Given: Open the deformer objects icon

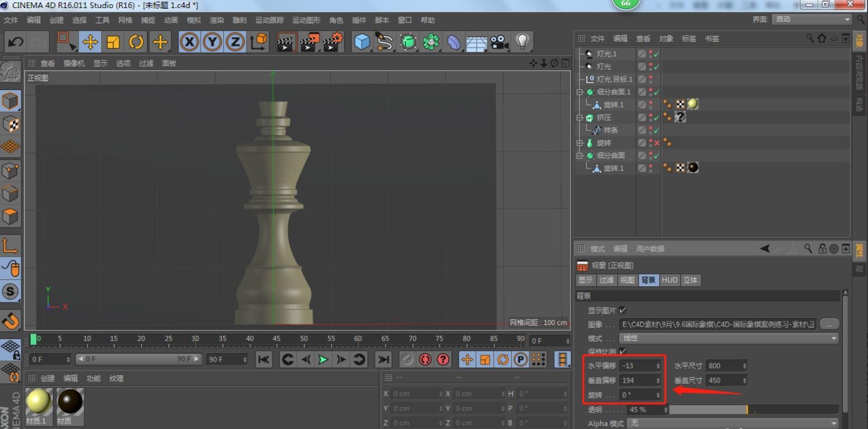Looking at the screenshot, I should [x=454, y=42].
